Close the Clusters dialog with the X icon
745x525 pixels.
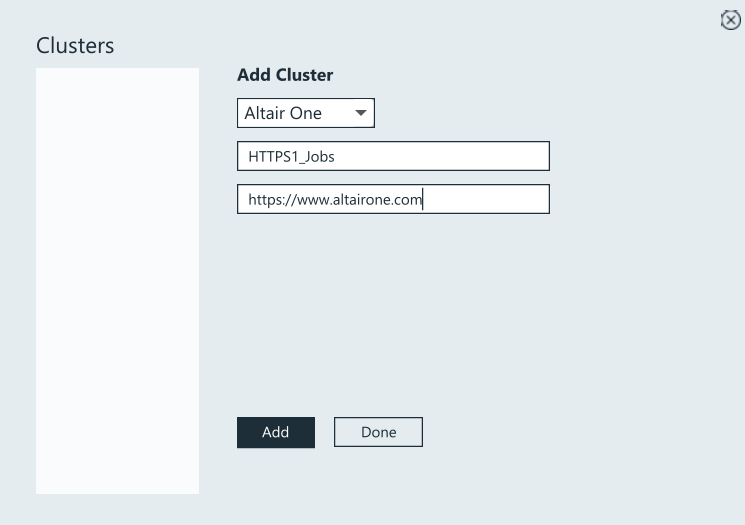730,20
